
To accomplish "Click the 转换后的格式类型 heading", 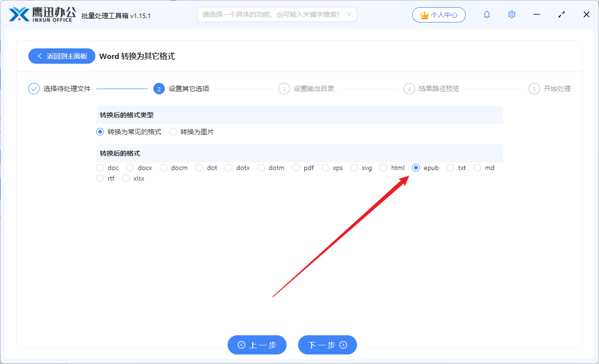I will (127, 115).
